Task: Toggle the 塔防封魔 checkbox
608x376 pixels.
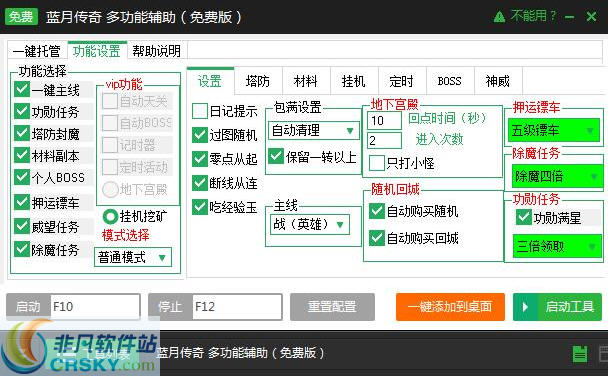Action: click(22, 133)
